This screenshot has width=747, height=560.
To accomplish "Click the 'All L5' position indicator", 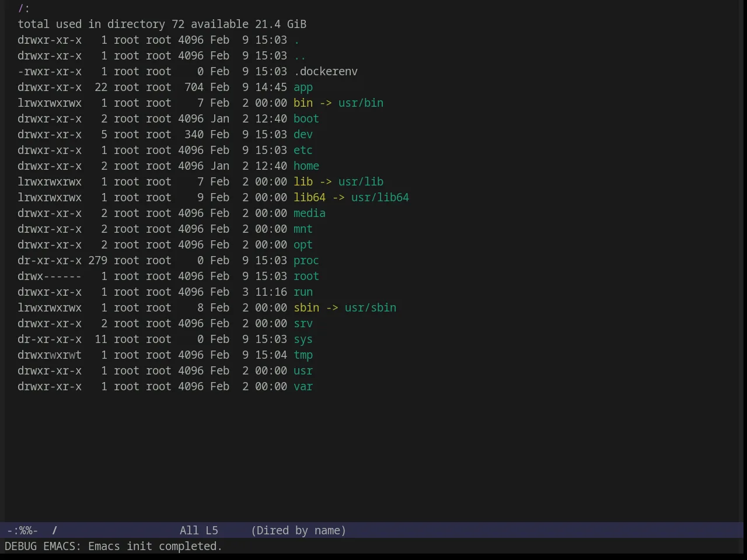I will (x=199, y=530).
